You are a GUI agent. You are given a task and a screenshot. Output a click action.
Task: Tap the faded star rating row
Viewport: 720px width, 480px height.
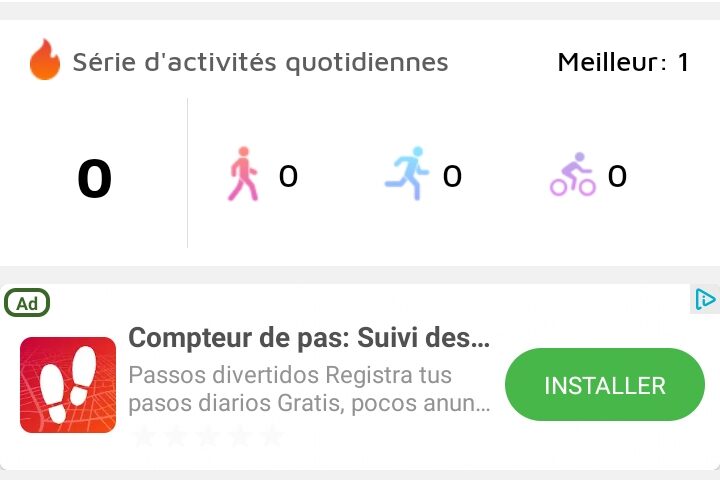pyautogui.click(x=208, y=436)
